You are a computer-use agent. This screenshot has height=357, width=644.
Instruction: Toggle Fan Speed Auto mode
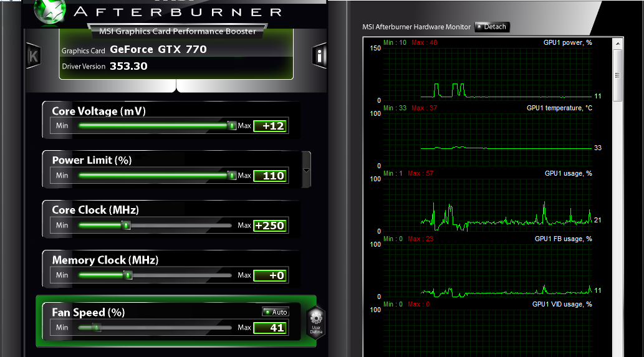click(276, 312)
